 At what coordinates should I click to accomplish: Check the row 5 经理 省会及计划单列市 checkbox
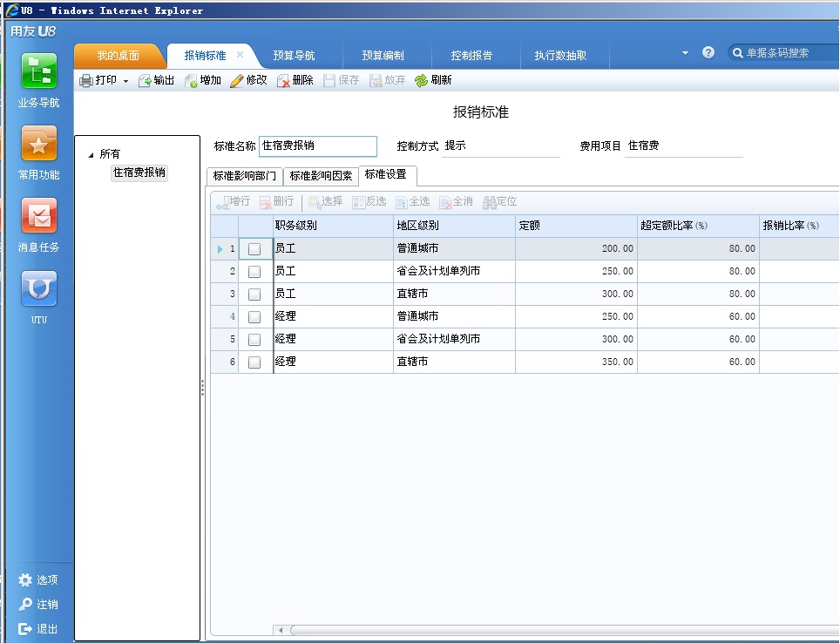coord(254,339)
